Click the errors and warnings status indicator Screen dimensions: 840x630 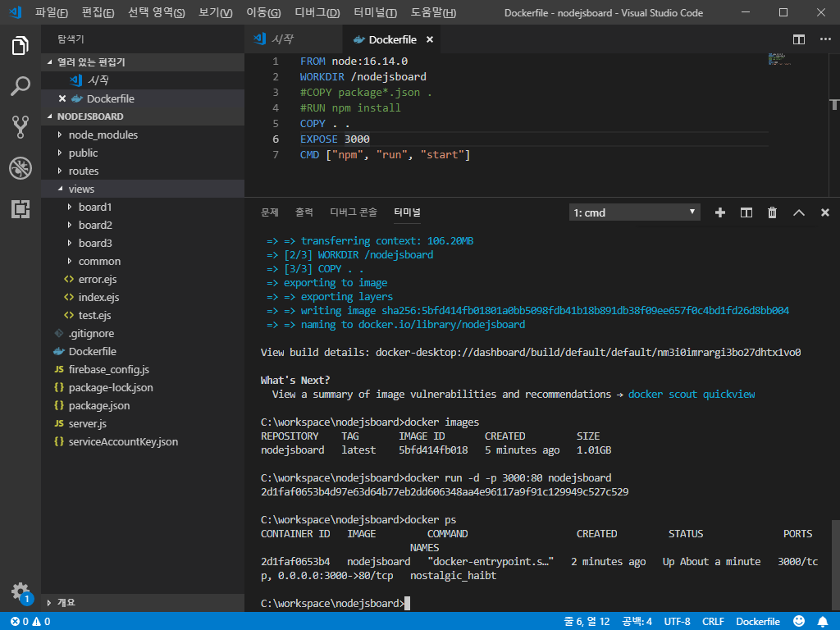coord(30,622)
